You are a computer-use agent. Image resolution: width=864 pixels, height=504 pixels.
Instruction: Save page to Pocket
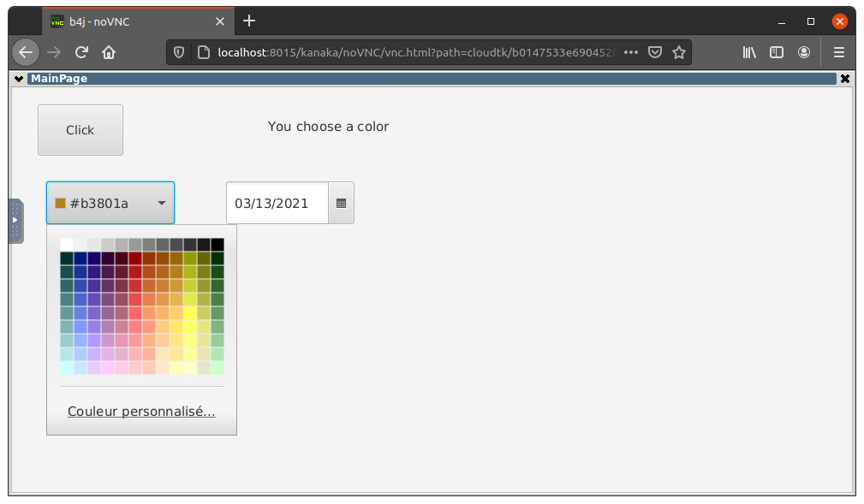click(654, 52)
